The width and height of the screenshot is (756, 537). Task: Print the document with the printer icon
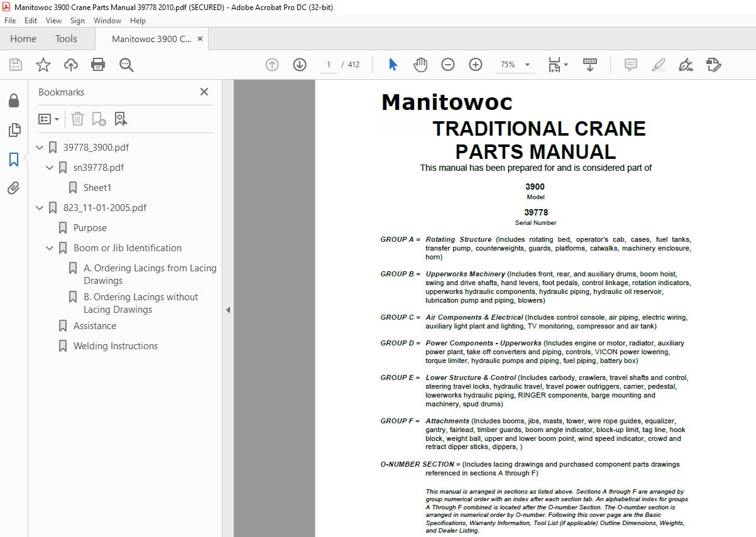click(x=98, y=65)
